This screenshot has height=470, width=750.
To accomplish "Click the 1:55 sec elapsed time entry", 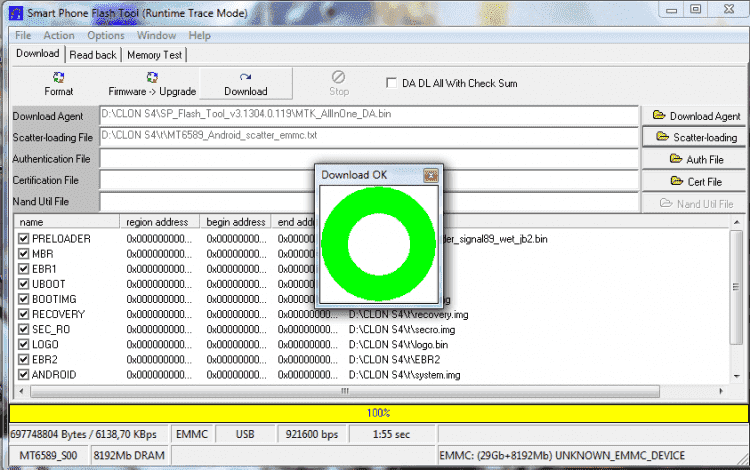I will click(391, 434).
